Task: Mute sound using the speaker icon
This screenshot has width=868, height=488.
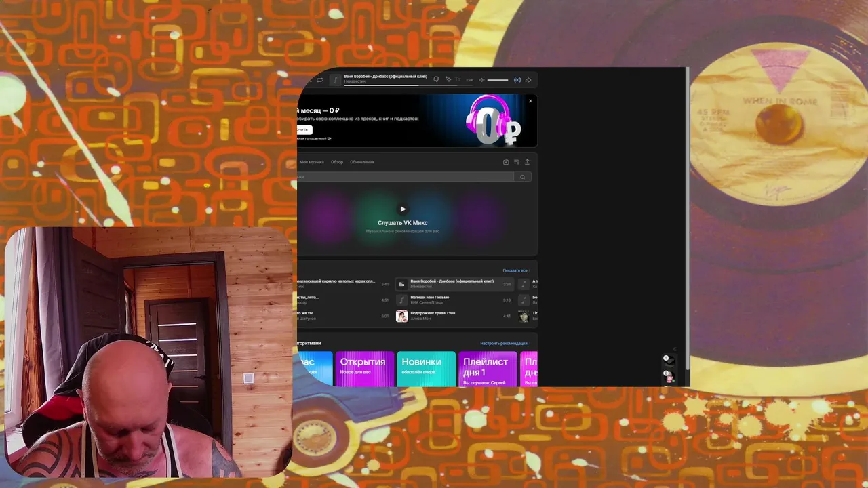Action: (x=482, y=80)
